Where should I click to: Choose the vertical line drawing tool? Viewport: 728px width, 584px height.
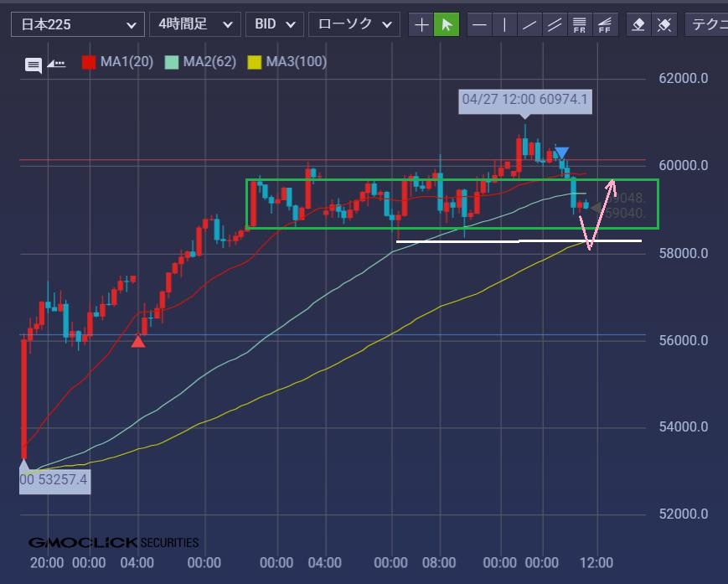click(x=504, y=24)
